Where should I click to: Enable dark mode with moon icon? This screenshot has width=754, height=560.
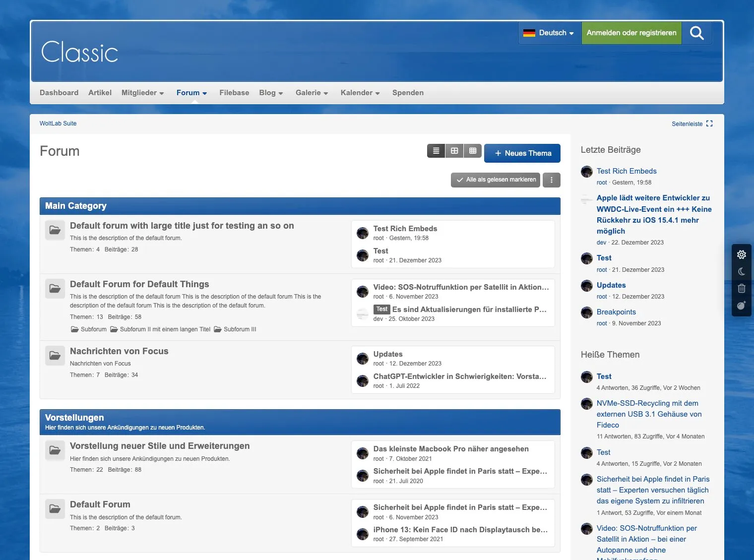(741, 271)
